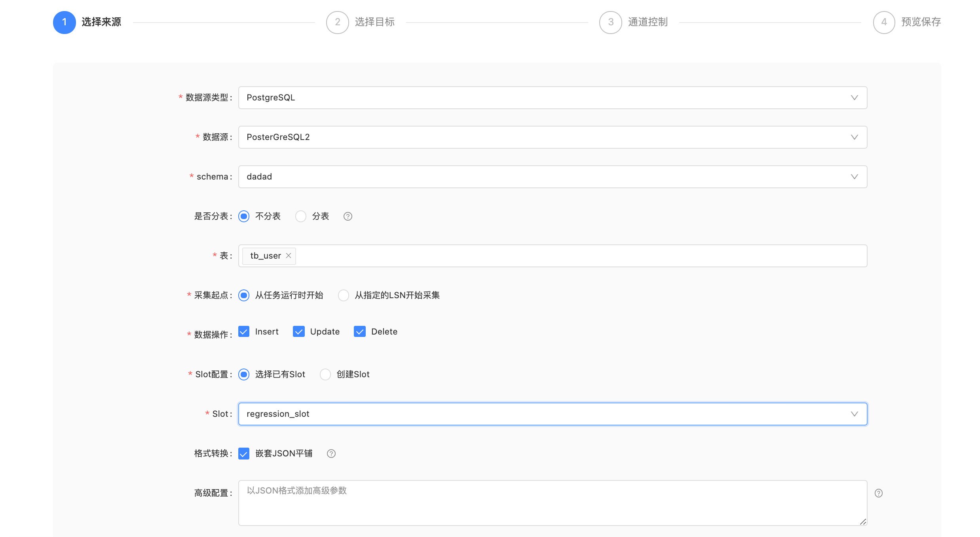980x537 pixels.
Task: Toggle the Delete checkbox
Action: pyautogui.click(x=360, y=331)
